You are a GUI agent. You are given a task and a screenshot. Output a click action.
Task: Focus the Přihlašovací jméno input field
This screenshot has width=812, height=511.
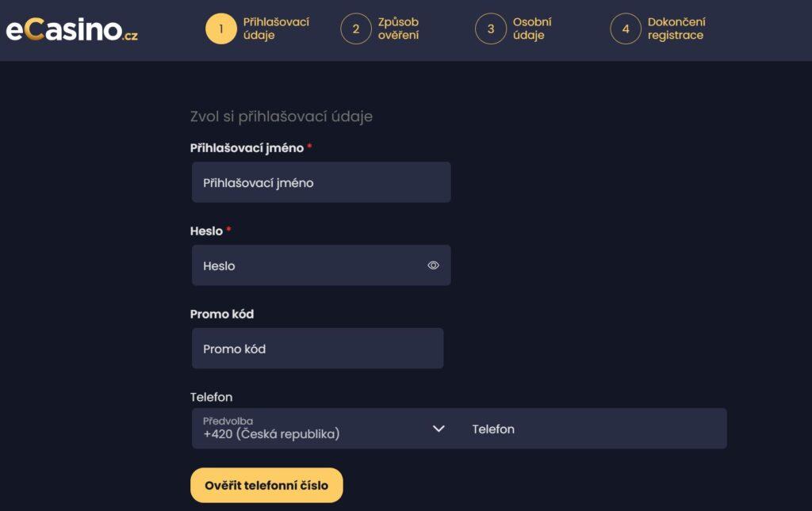[321, 182]
